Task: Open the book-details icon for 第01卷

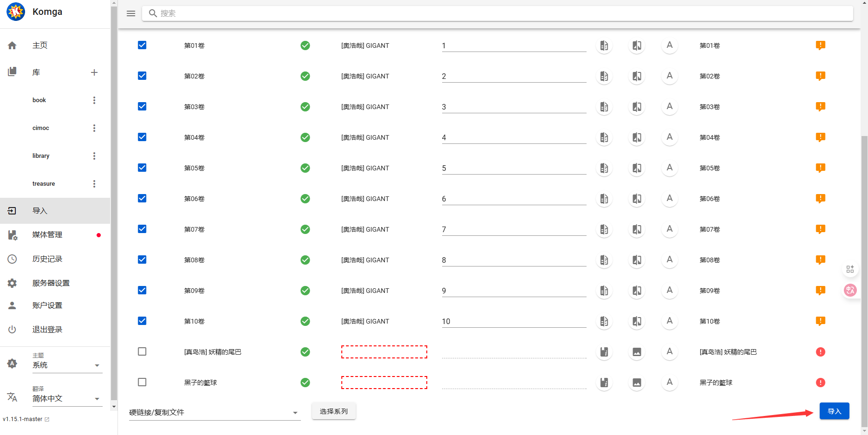Action: click(604, 45)
